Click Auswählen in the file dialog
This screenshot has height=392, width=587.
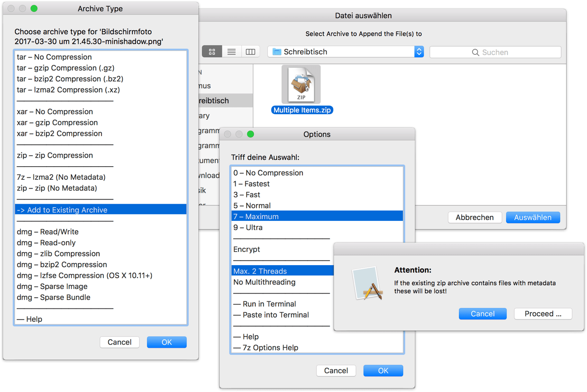coord(533,217)
